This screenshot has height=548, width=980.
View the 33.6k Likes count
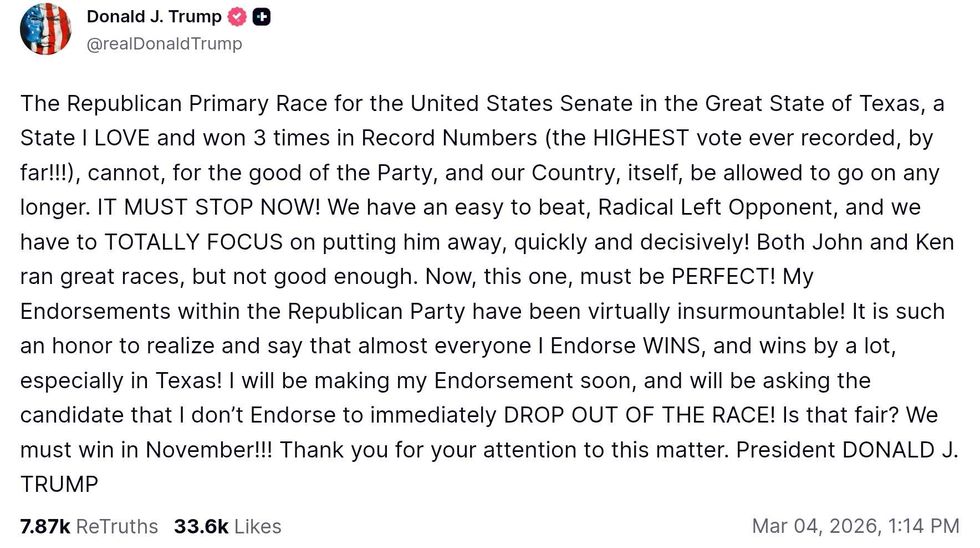coord(228,526)
